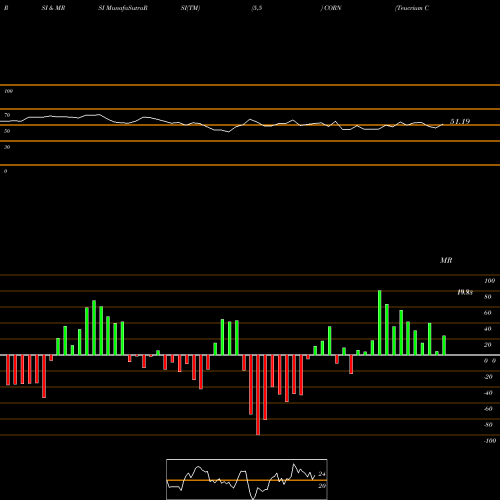Click the -100 label on the MR scale
The width and height of the screenshot is (500, 500).
point(490,441)
